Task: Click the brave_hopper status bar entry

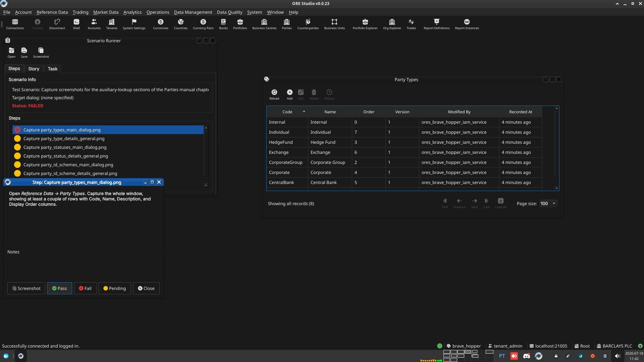Action: pyautogui.click(x=464, y=346)
